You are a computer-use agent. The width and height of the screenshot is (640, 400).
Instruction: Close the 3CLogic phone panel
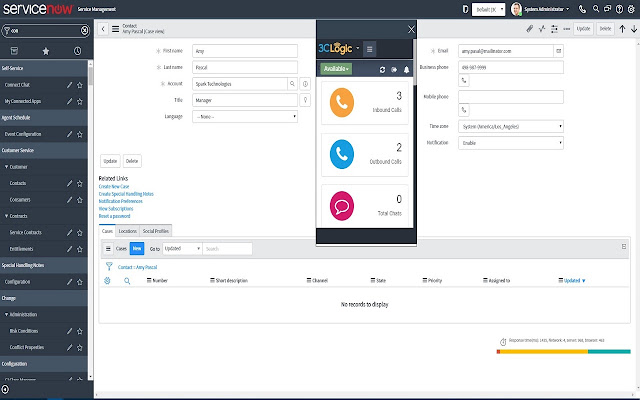tap(411, 29)
